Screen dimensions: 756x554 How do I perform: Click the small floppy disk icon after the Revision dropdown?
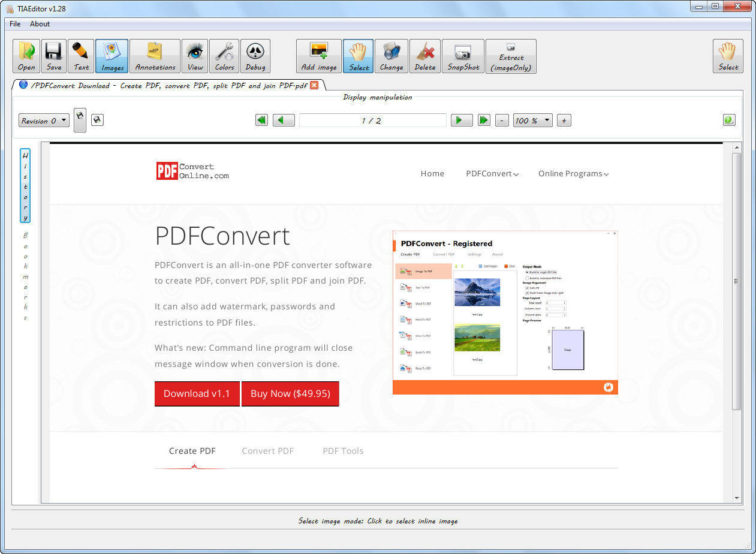pos(97,120)
